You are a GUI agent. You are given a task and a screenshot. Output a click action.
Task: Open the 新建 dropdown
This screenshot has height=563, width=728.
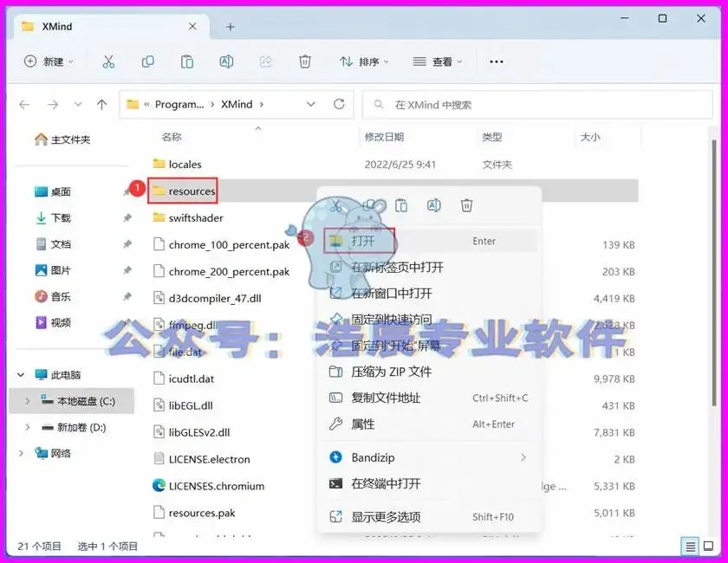(x=49, y=61)
